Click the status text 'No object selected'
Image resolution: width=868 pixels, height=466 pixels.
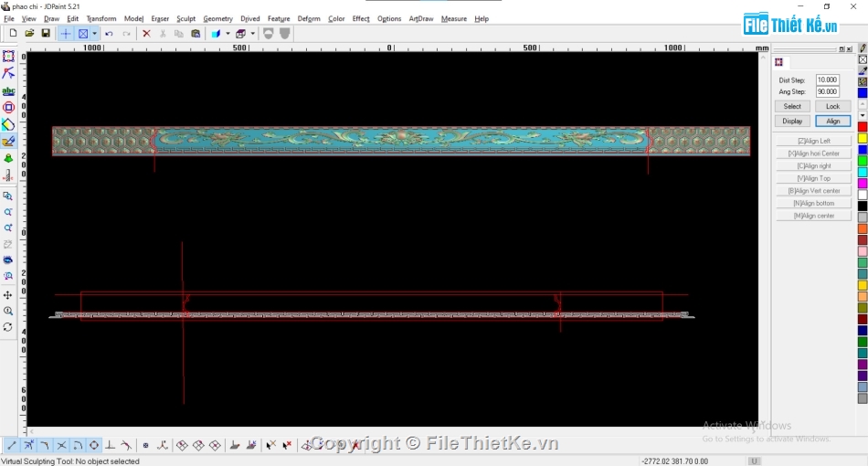108,461
